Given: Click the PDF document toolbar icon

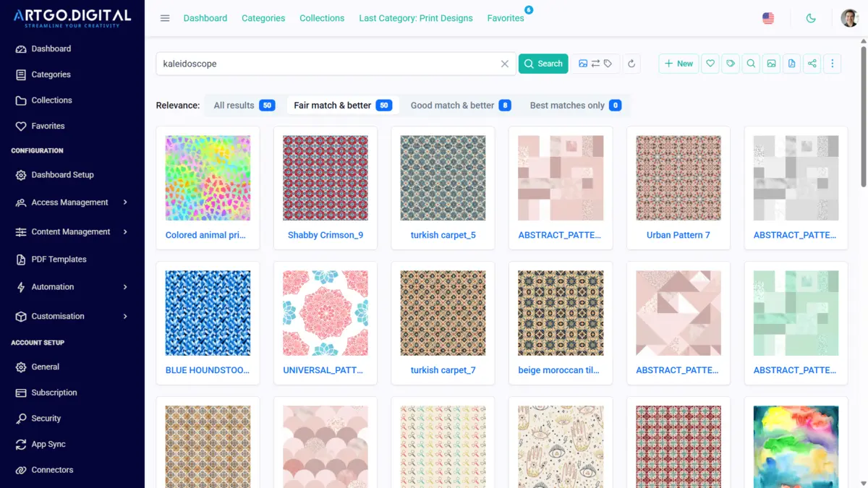Looking at the screenshot, I should pos(791,64).
